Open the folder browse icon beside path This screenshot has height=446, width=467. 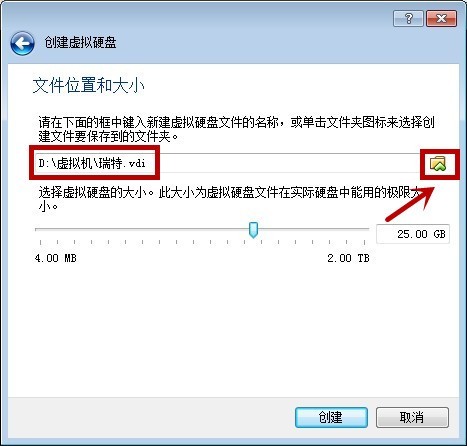click(x=438, y=164)
